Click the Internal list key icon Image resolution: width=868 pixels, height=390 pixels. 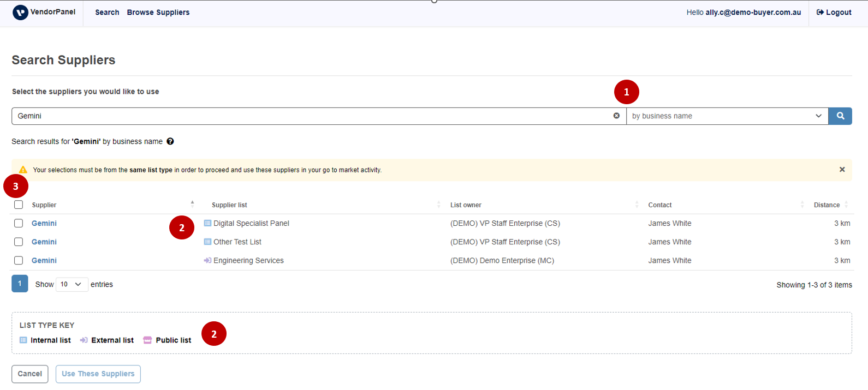tap(23, 340)
